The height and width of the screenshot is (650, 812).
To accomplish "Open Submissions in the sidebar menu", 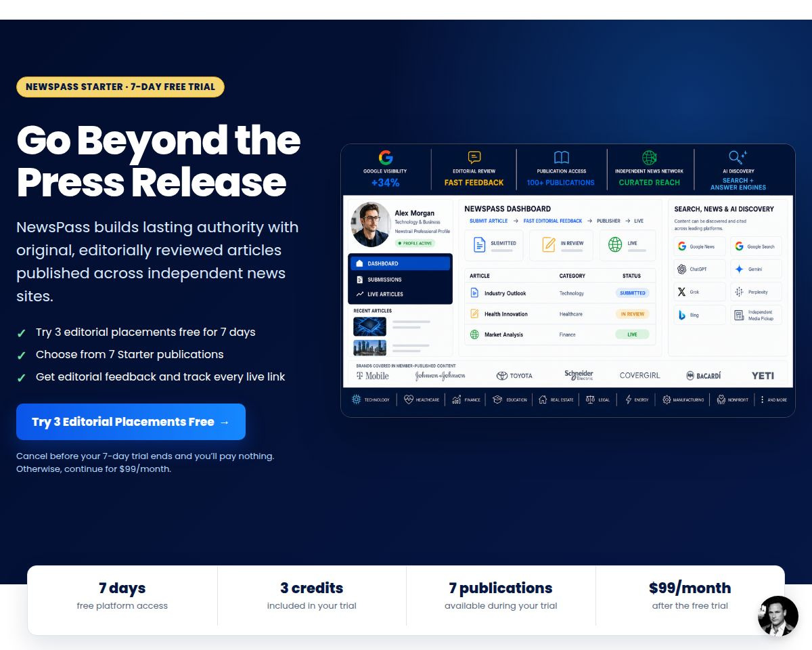I will pyautogui.click(x=400, y=279).
